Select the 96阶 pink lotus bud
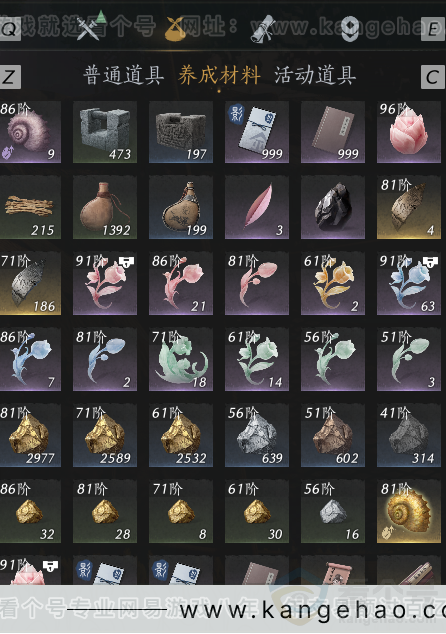 409,132
